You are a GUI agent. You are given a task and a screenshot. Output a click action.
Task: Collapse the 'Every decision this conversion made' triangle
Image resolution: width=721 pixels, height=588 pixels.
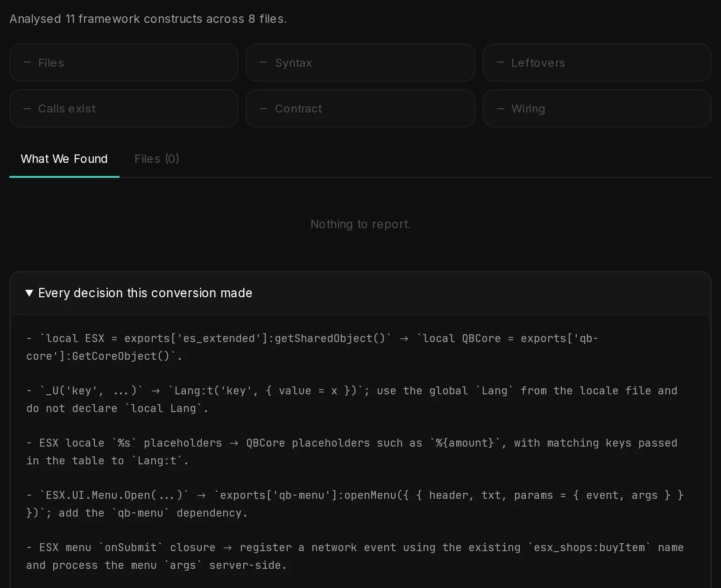(x=29, y=293)
